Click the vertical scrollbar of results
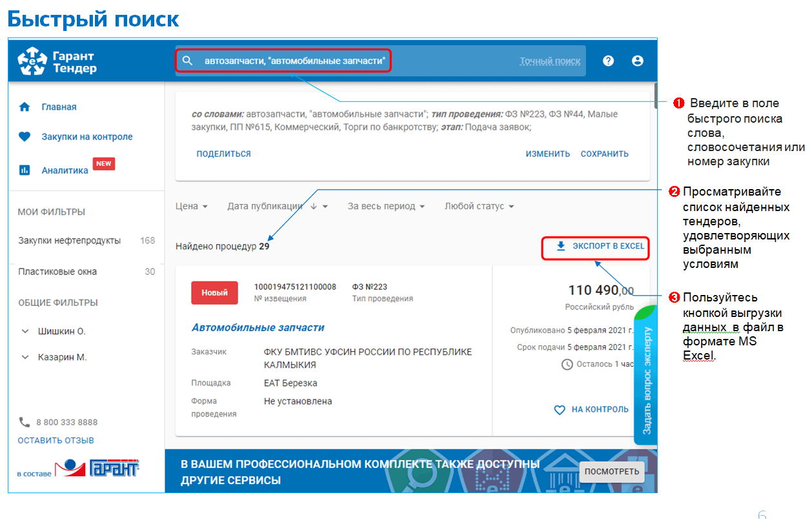The width and height of the screenshot is (812, 519). click(x=655, y=96)
